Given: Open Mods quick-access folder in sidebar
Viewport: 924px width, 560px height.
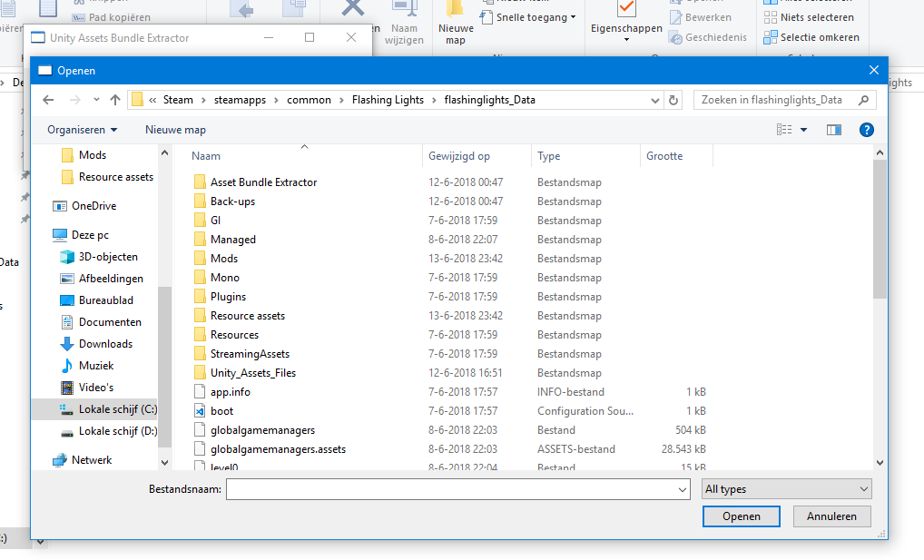Looking at the screenshot, I should point(93,155).
